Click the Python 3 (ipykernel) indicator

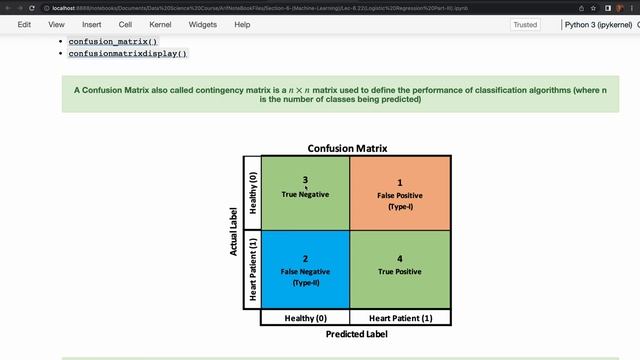click(598, 25)
